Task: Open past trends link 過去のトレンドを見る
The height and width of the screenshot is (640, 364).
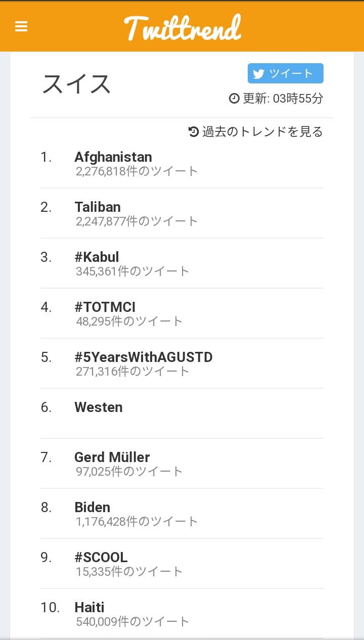Action: [x=262, y=132]
